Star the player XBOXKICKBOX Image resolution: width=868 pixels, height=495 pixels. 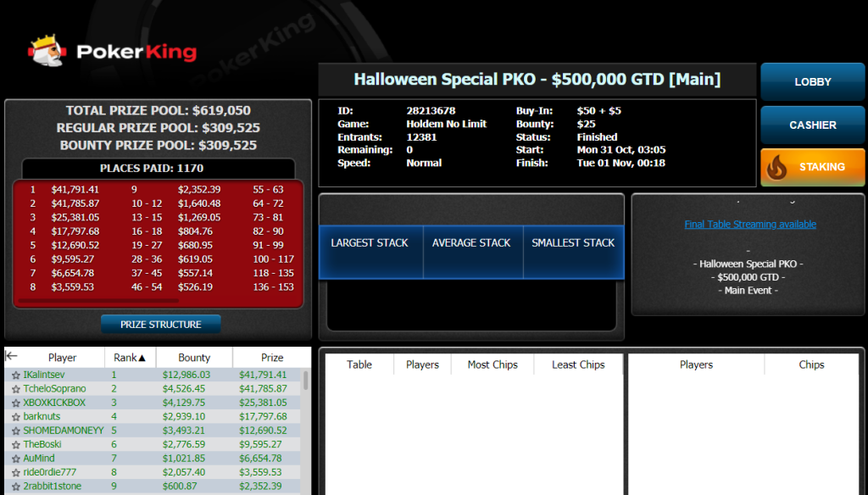tap(16, 403)
